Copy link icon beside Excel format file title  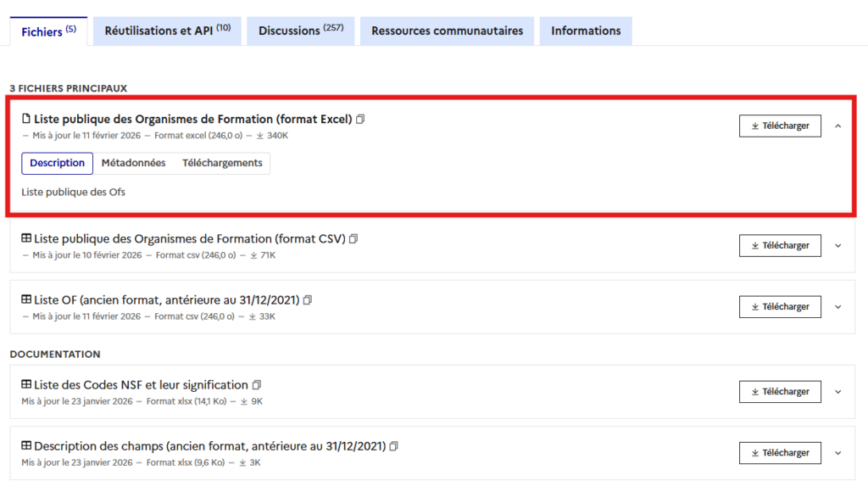click(360, 120)
